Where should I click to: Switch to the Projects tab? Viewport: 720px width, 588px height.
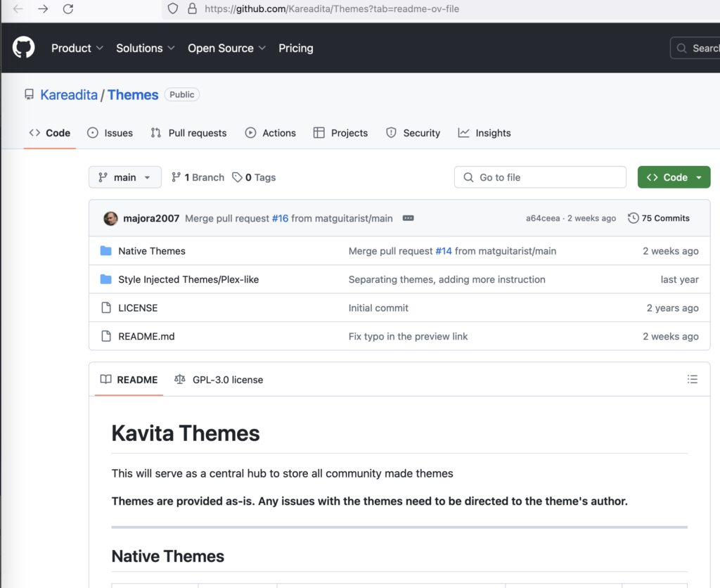point(341,133)
